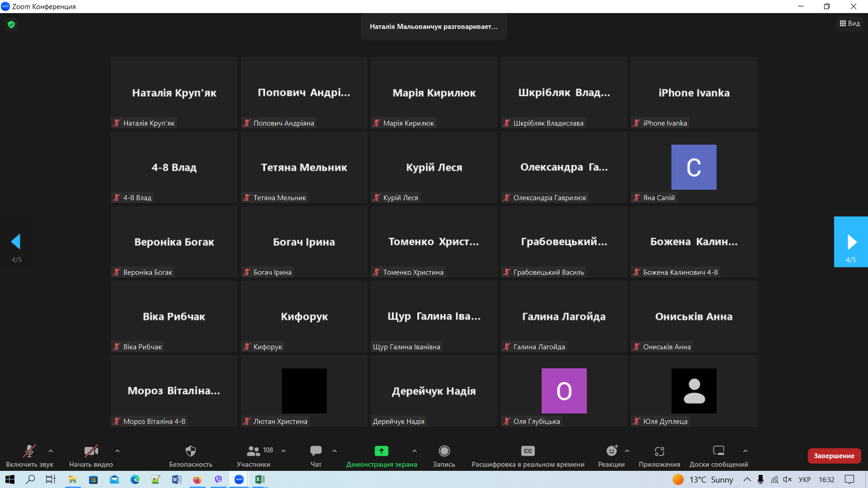
Task: Go to next participant page arrow
Action: [851, 242]
